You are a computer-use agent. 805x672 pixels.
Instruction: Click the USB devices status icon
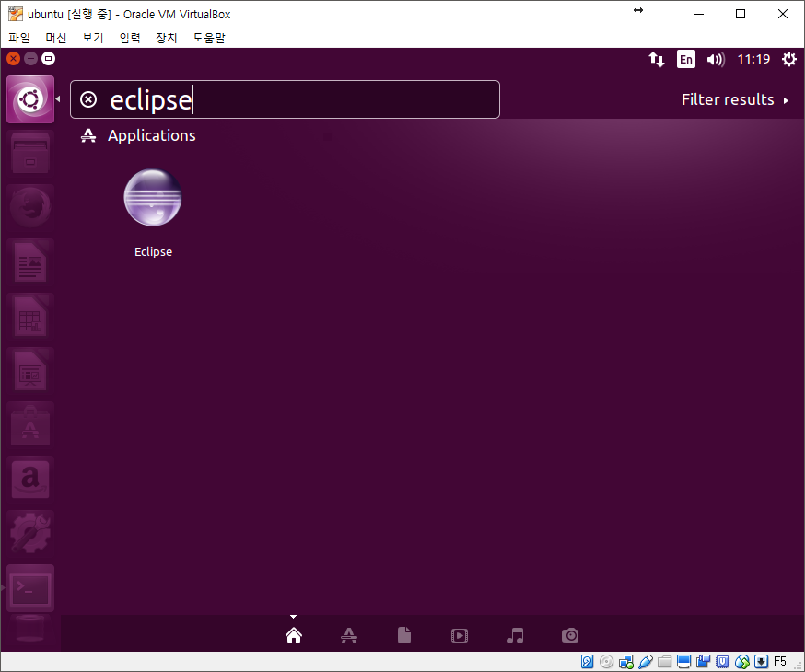[x=646, y=662]
